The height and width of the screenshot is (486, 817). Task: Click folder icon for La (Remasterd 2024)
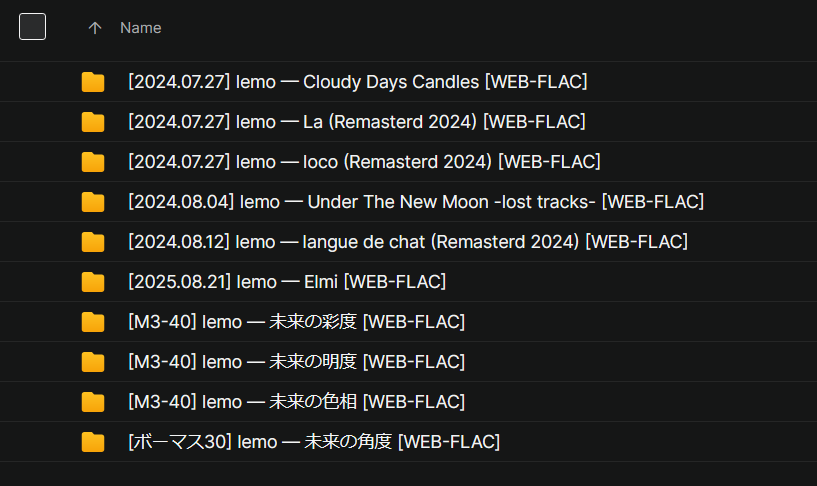point(93,122)
